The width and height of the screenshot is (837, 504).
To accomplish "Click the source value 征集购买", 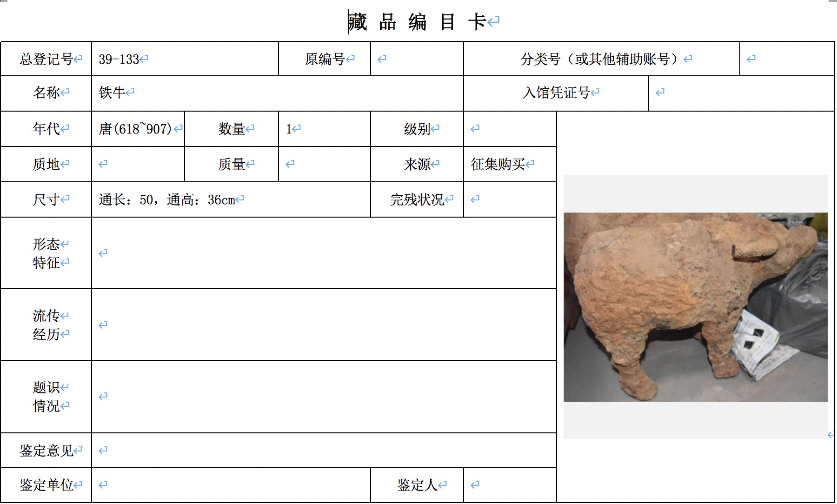I will coord(498,164).
